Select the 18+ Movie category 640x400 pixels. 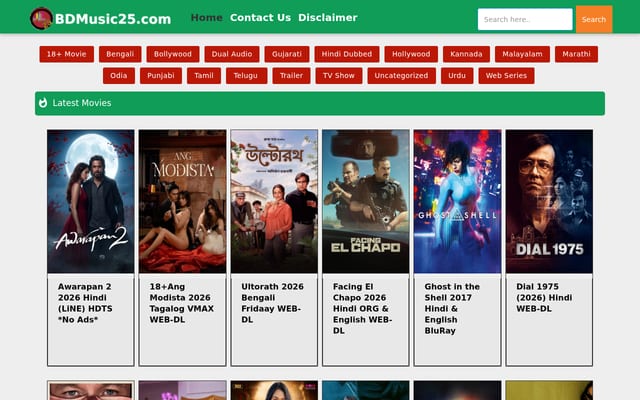click(67, 54)
